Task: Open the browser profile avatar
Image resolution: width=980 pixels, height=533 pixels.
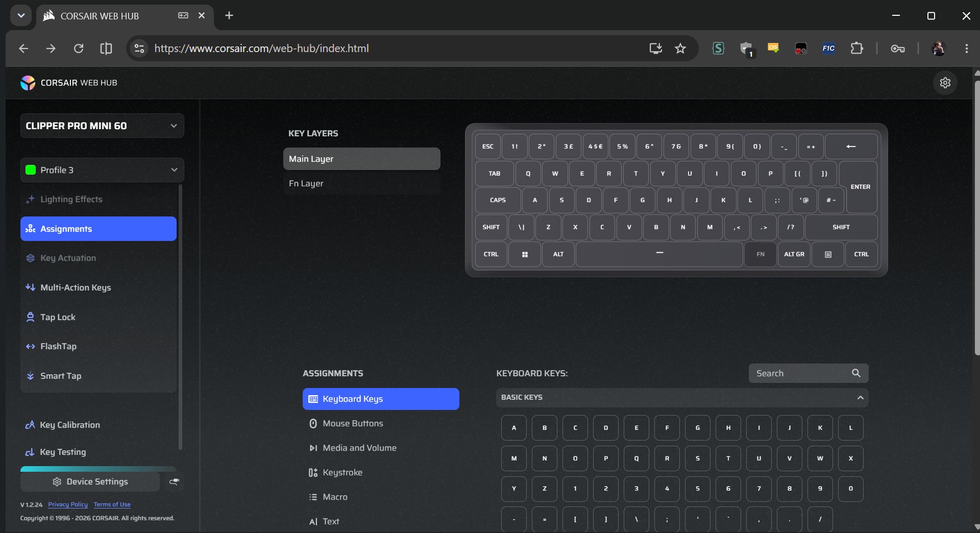Action: point(939,49)
